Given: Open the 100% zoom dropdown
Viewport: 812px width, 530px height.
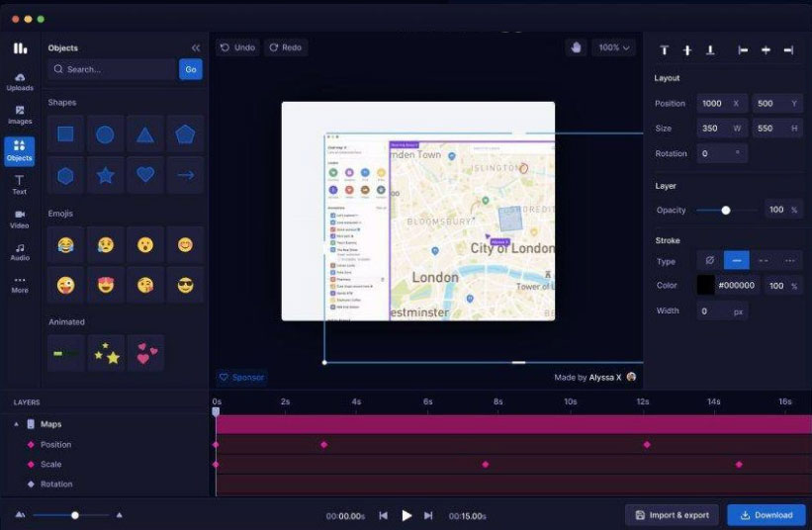Looking at the screenshot, I should [613, 47].
